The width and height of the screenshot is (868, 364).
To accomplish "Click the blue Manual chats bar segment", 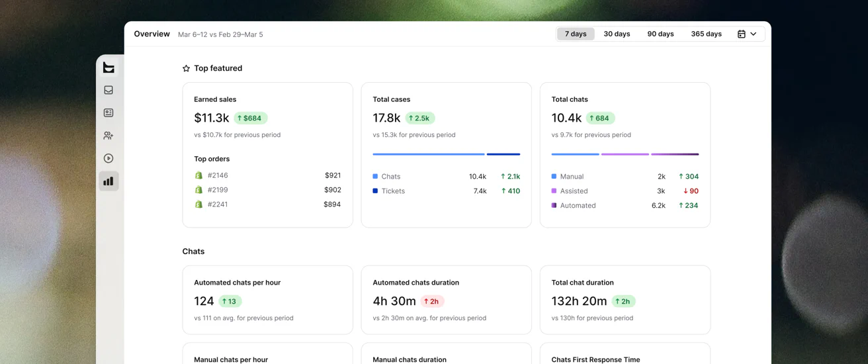I will pos(575,154).
